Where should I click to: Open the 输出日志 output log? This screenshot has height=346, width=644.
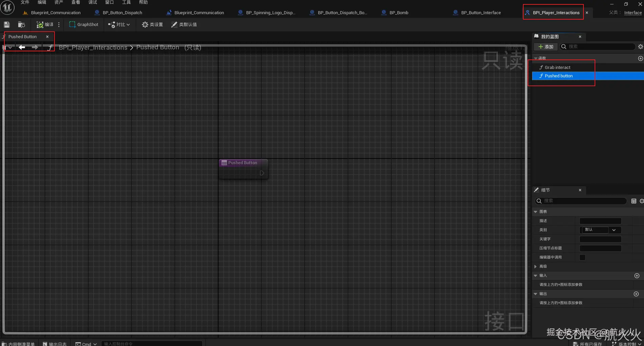coord(55,344)
